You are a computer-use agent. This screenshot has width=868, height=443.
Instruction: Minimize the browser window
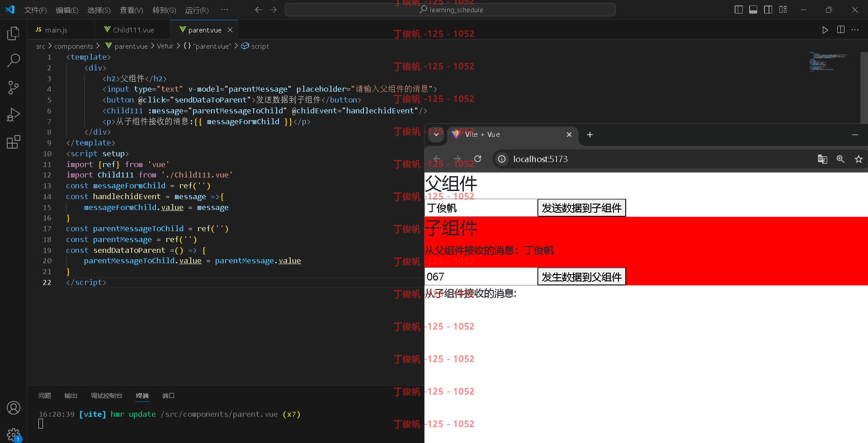coord(855,135)
